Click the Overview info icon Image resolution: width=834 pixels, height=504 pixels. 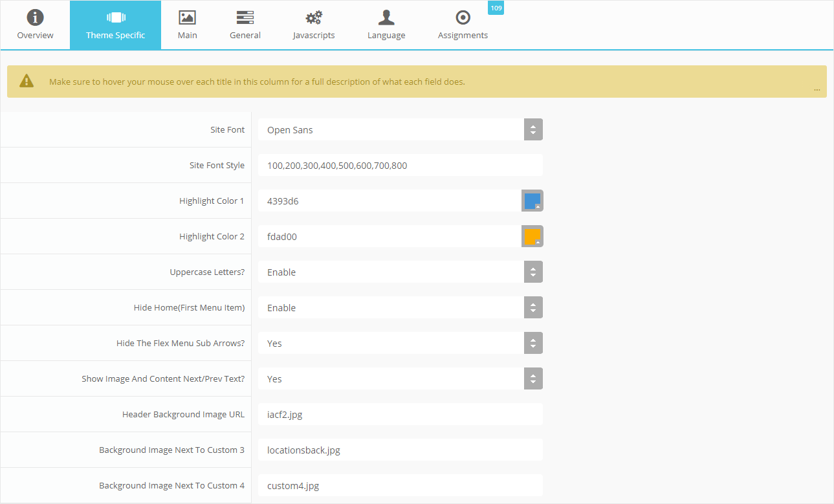click(x=35, y=17)
